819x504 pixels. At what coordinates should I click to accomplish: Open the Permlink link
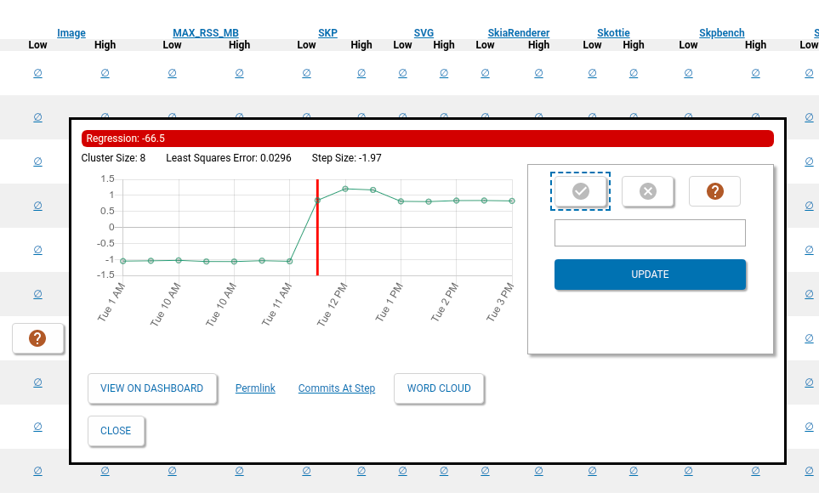255,388
